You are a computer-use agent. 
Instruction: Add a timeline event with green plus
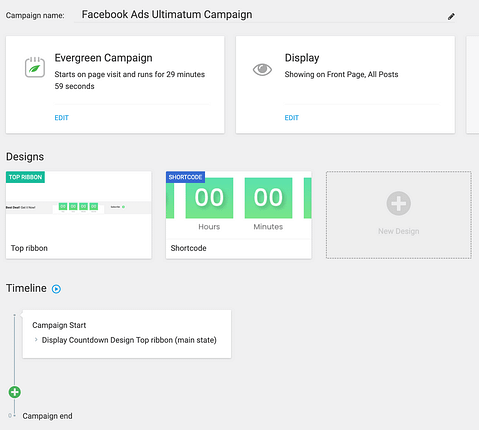15,392
